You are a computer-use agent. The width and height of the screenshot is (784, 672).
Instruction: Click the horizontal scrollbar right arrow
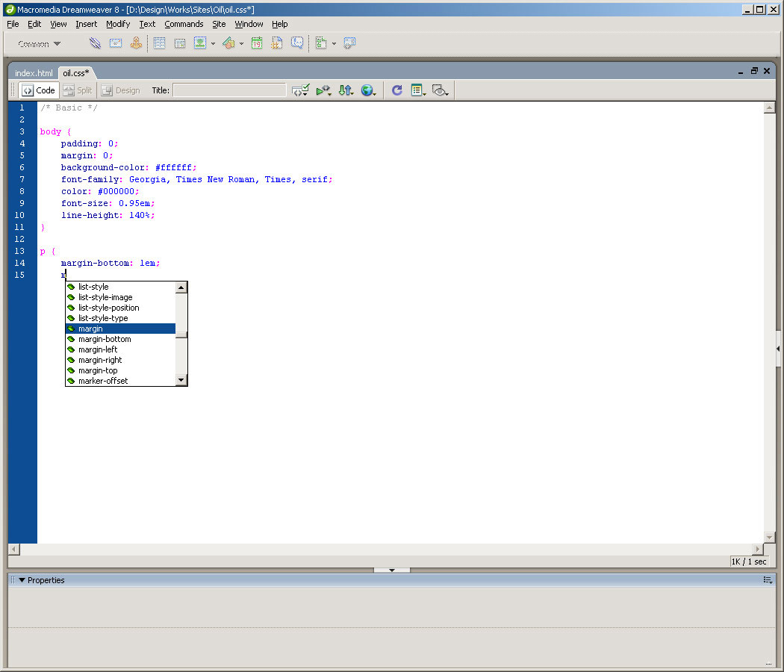[758, 549]
